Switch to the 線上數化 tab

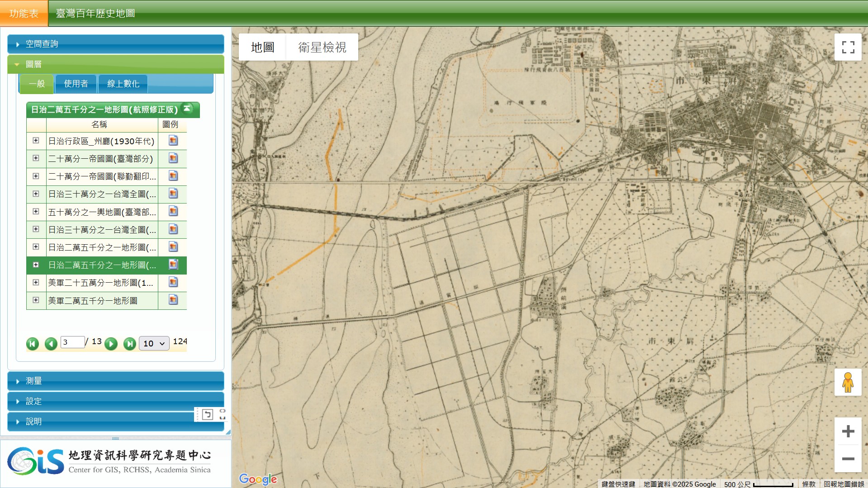pyautogui.click(x=123, y=84)
